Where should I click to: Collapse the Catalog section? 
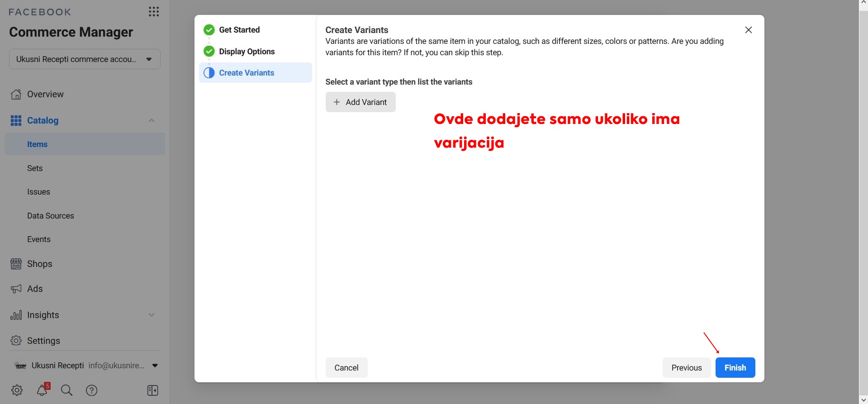152,120
